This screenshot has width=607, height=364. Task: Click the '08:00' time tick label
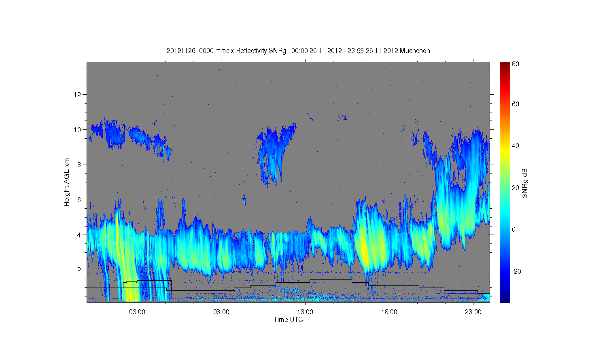point(221,312)
